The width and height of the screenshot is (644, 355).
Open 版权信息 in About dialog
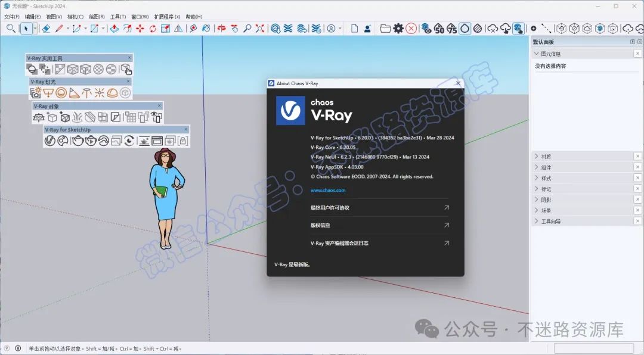pos(379,225)
